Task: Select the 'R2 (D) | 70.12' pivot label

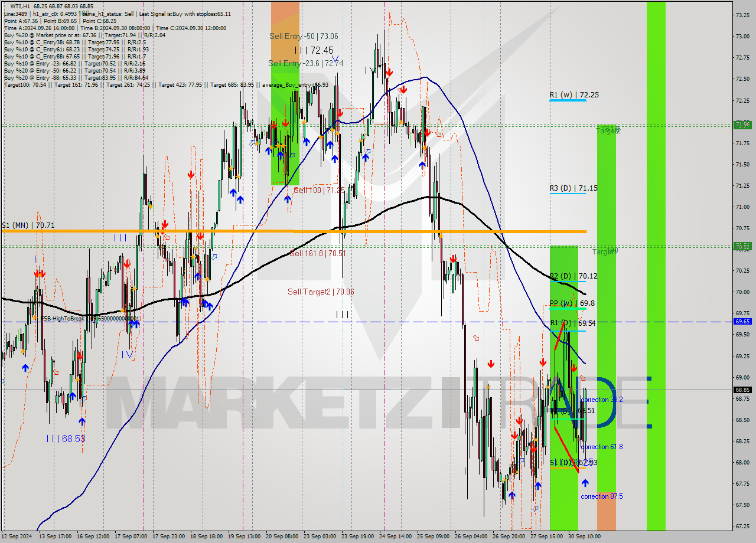Action: [x=573, y=276]
